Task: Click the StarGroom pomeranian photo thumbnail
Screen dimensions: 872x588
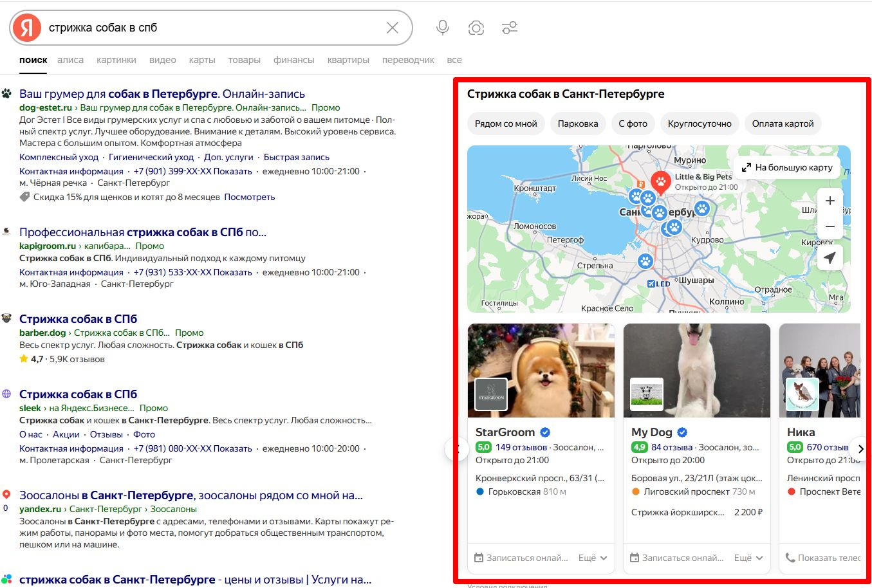Action: click(541, 370)
